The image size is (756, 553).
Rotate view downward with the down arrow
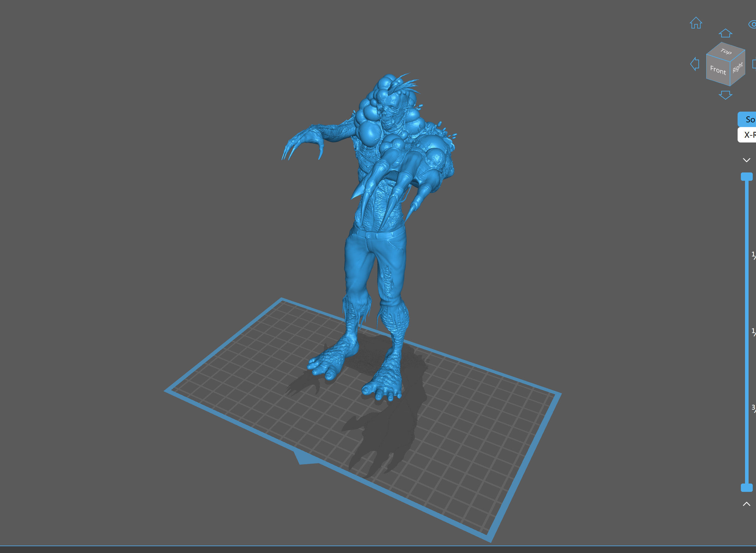[725, 95]
